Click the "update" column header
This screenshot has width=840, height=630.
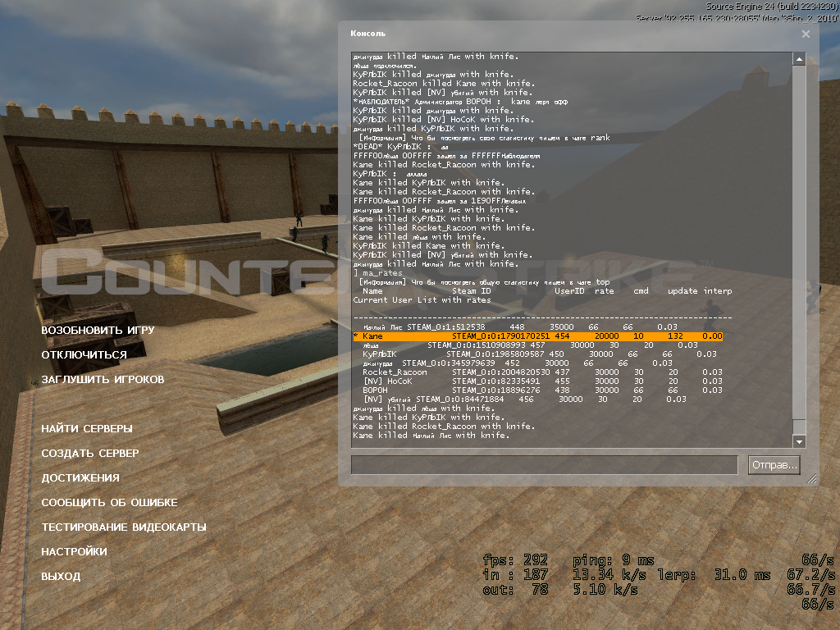tap(682, 291)
